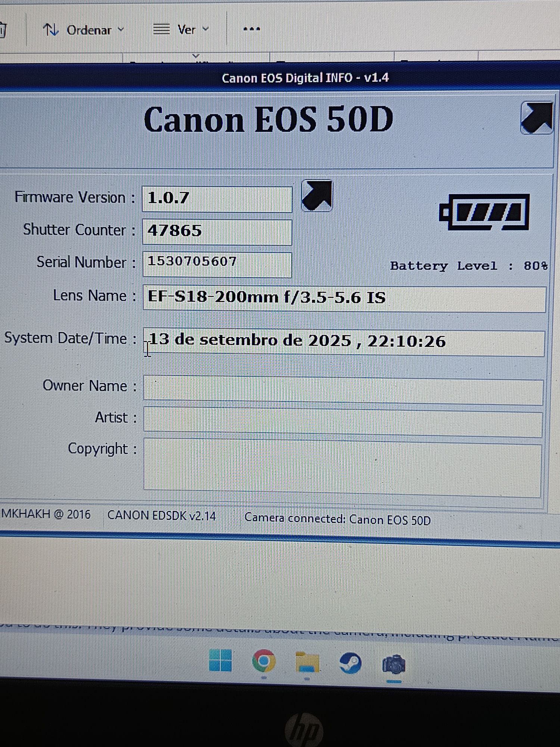Click the Lens Name field
The height and width of the screenshot is (747, 560).
(344, 299)
